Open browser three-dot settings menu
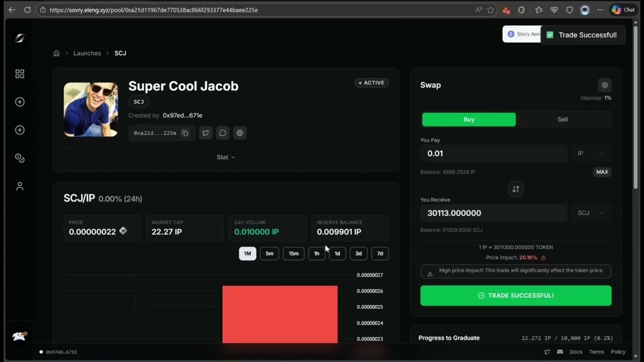Image resolution: width=644 pixels, height=362 pixels. (x=600, y=10)
